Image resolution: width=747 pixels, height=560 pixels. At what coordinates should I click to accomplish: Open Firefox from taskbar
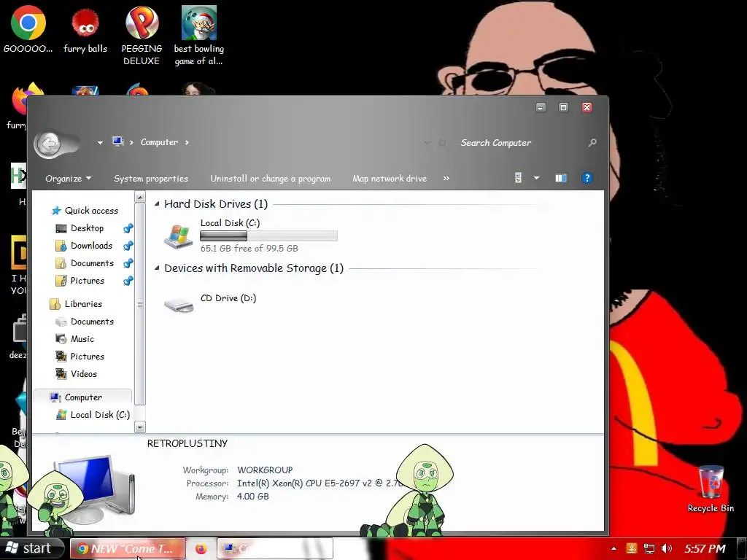(x=201, y=548)
